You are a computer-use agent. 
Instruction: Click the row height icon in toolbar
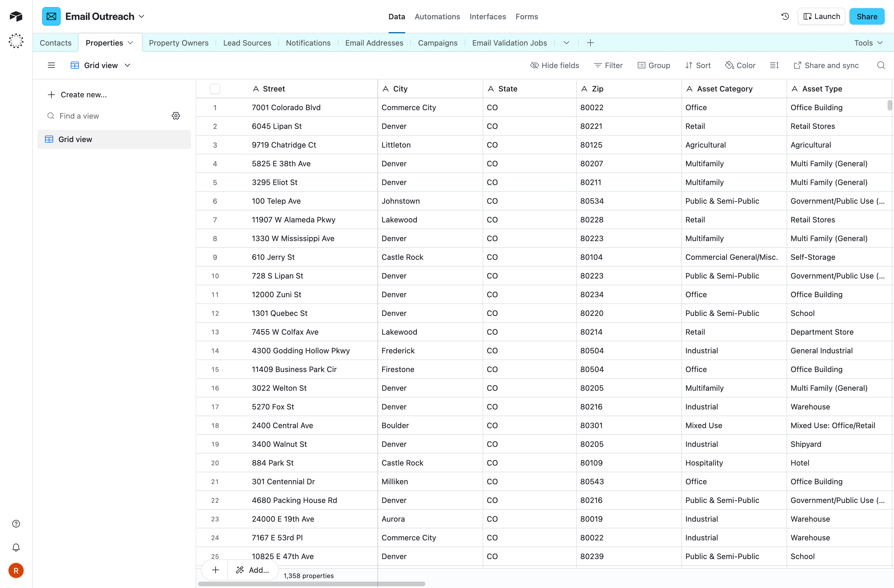click(774, 65)
